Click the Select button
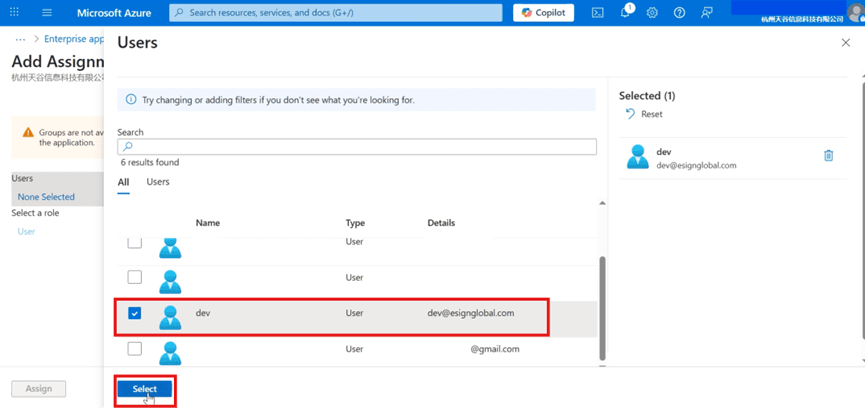This screenshot has width=865, height=408. click(x=145, y=389)
